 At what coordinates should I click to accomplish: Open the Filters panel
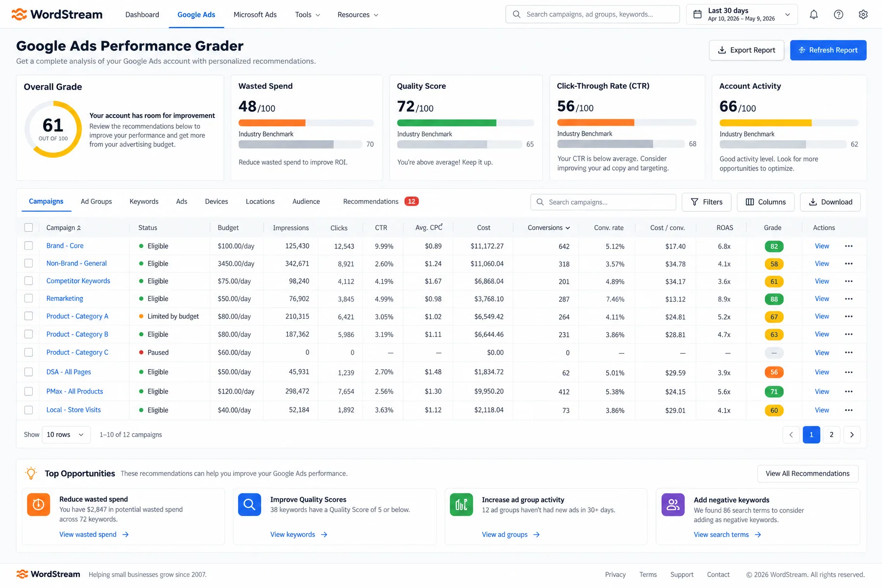(x=706, y=202)
